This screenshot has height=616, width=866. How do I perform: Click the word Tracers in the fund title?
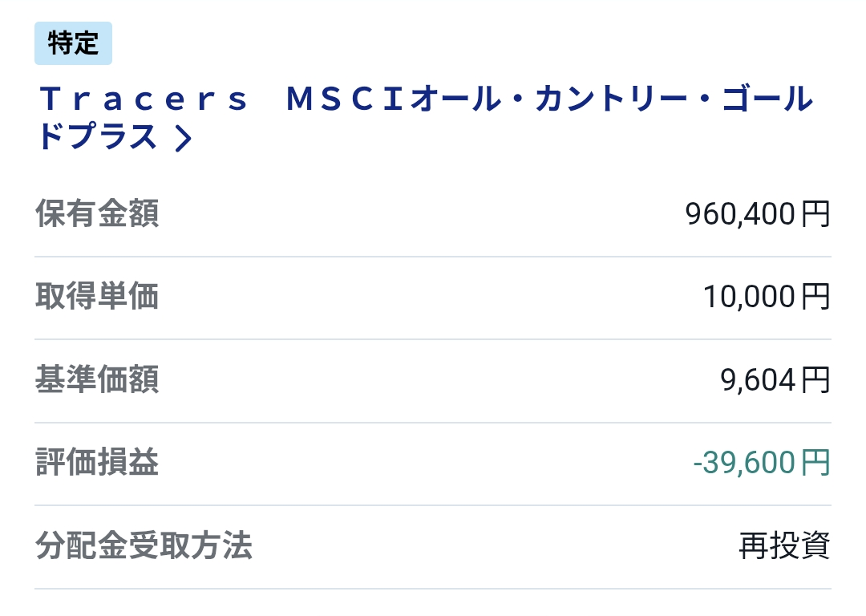point(144,101)
